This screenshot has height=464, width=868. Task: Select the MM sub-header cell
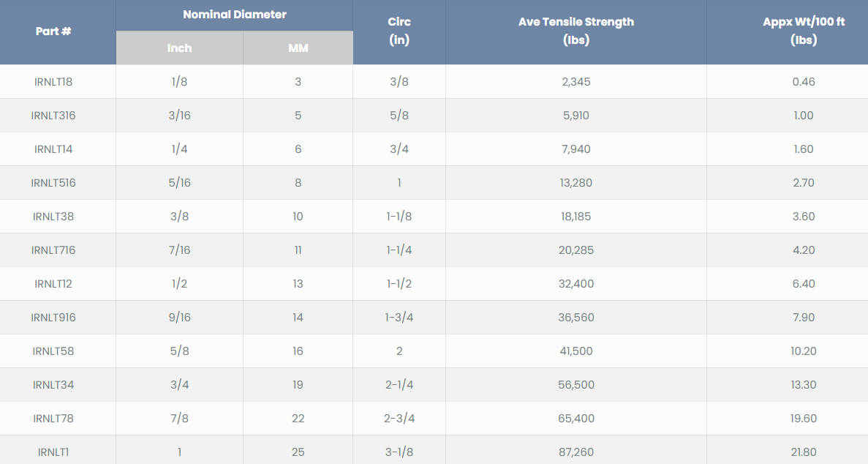pos(298,48)
